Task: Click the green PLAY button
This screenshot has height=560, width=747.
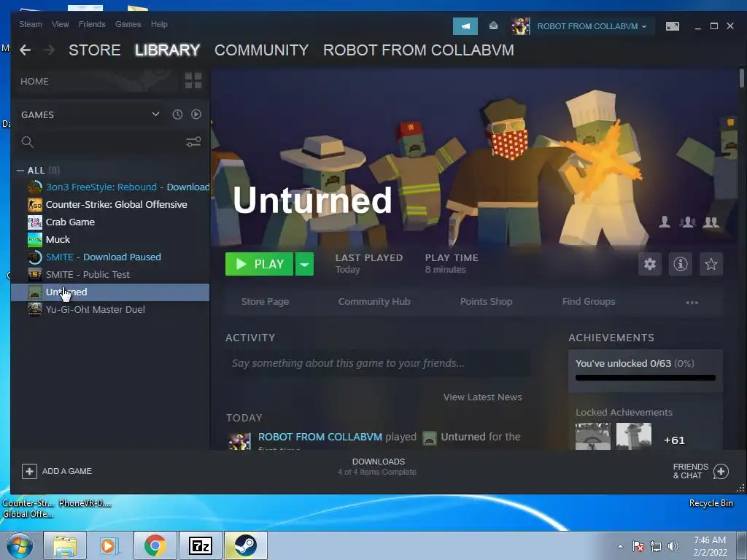Action: pyautogui.click(x=259, y=264)
